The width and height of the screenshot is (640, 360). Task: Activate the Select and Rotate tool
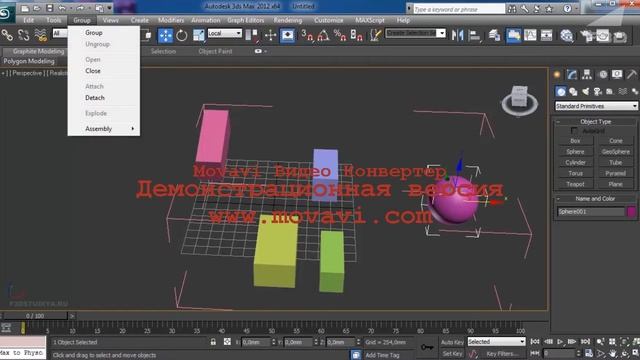point(182,36)
